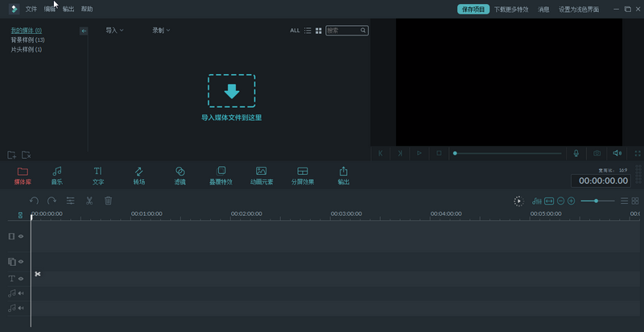Screen dimensions: 644x332
Task: Toggle the eye icon on the text track
Action: click(x=21, y=278)
